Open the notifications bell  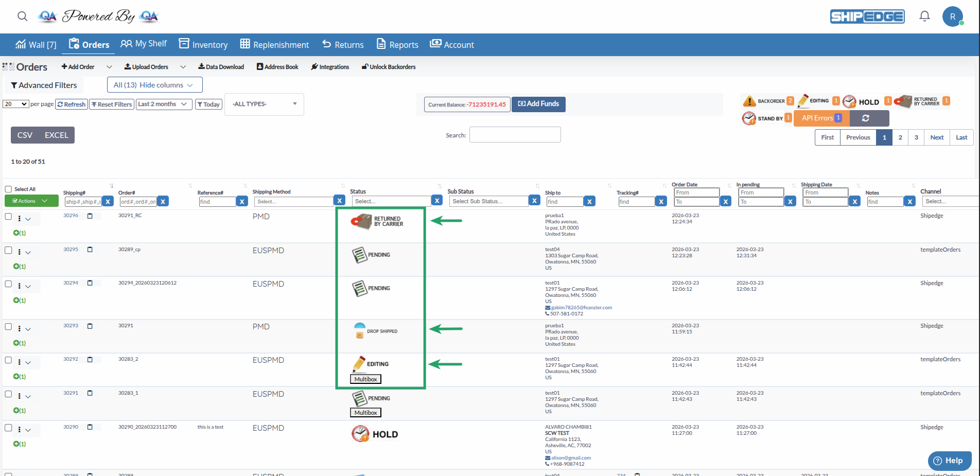pyautogui.click(x=924, y=16)
